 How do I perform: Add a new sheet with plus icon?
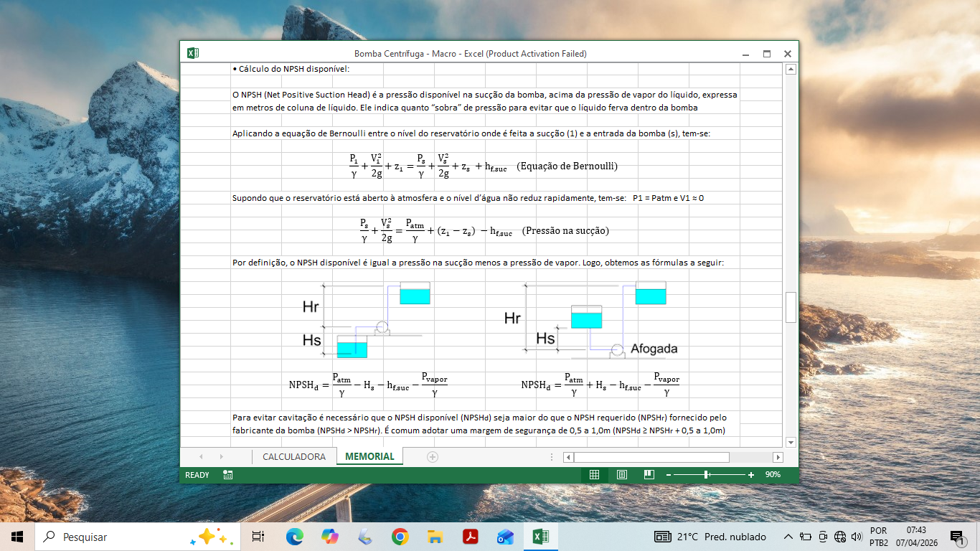pos(432,456)
